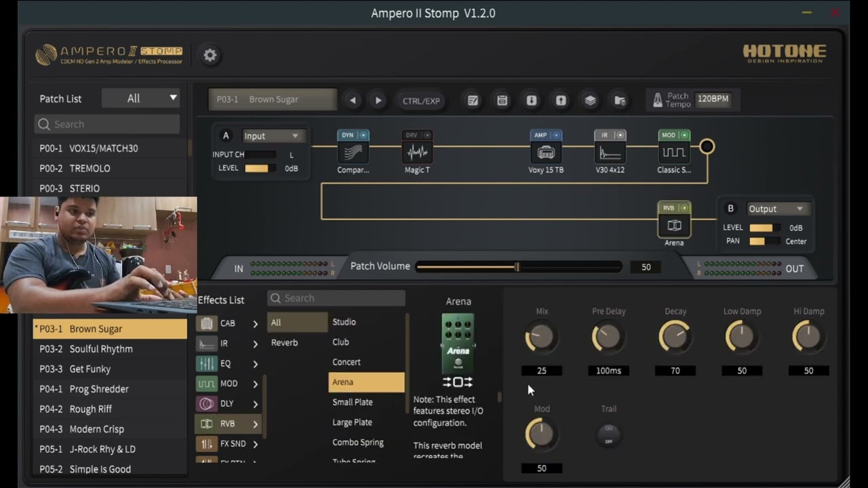Choose the Concert reverb model
This screenshot has height=488, width=868.
tap(366, 362)
